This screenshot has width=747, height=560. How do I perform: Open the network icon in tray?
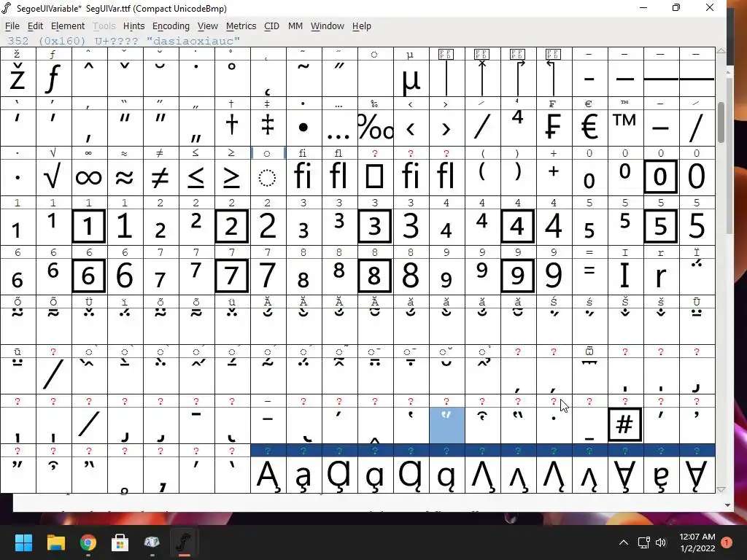click(x=644, y=542)
